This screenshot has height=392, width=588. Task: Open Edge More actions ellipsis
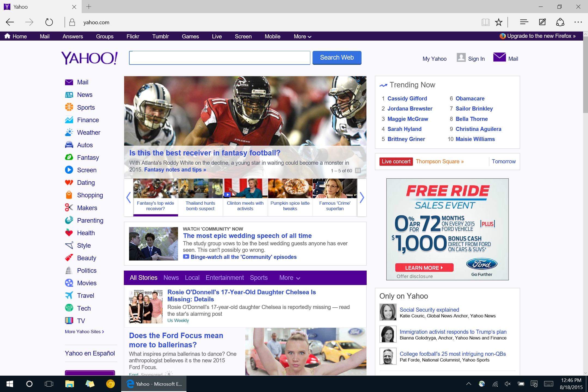coord(578,22)
